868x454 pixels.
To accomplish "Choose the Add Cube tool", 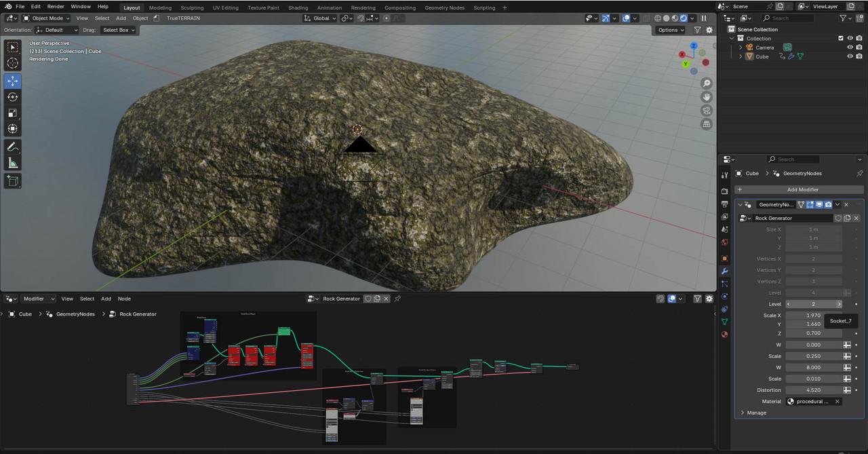I will coord(12,181).
